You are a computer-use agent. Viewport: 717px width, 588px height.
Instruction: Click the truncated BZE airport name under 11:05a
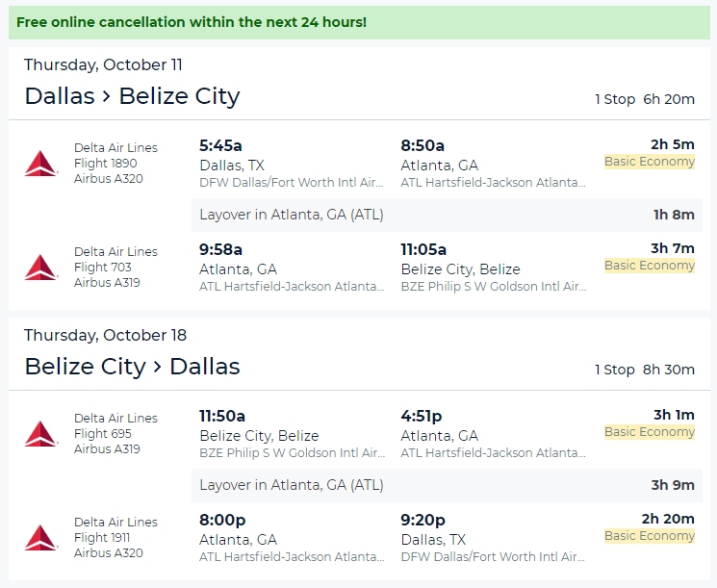point(494,286)
